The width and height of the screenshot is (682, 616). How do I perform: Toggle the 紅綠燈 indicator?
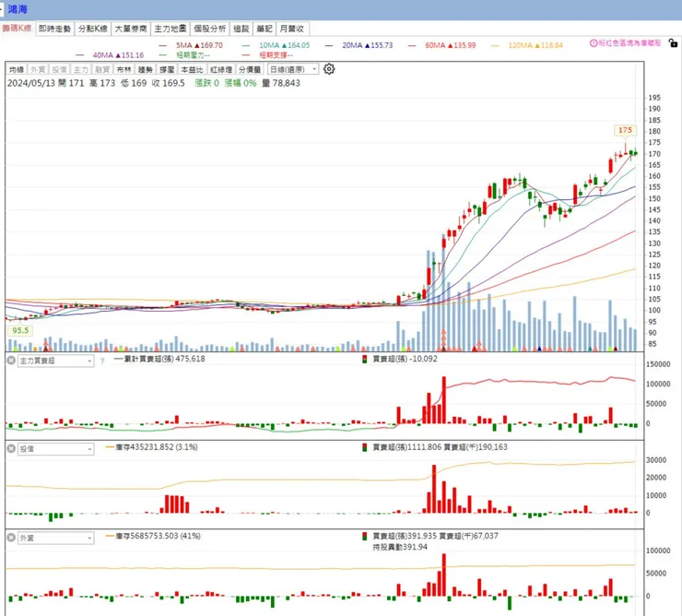(x=221, y=70)
